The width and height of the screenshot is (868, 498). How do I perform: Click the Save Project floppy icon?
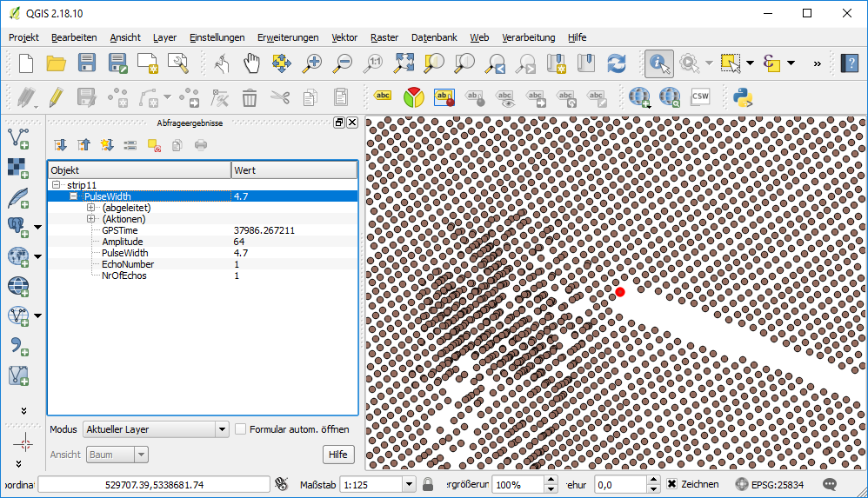pos(87,63)
